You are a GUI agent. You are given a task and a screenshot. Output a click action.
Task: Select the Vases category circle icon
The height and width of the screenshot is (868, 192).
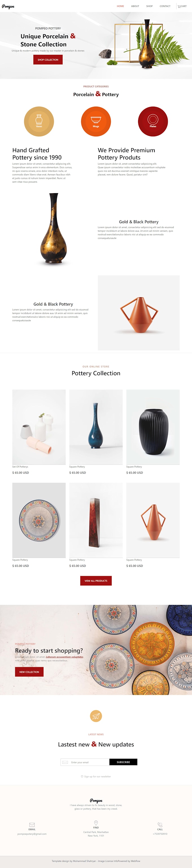click(x=39, y=121)
